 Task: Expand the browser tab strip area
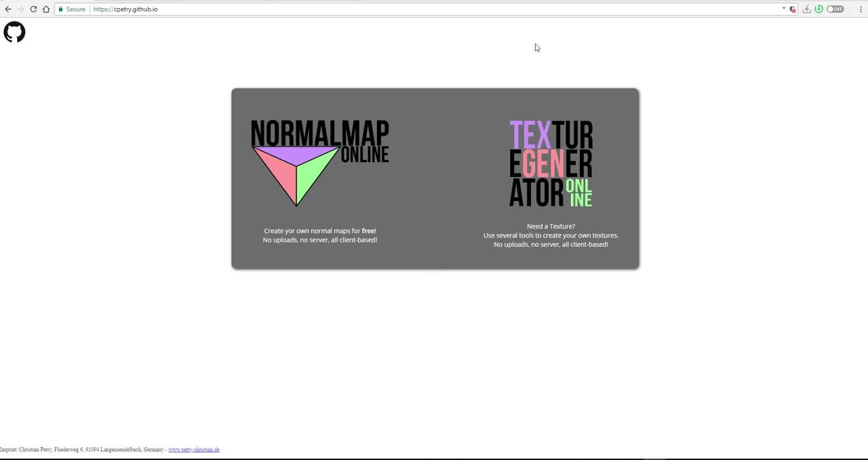(434, 1)
